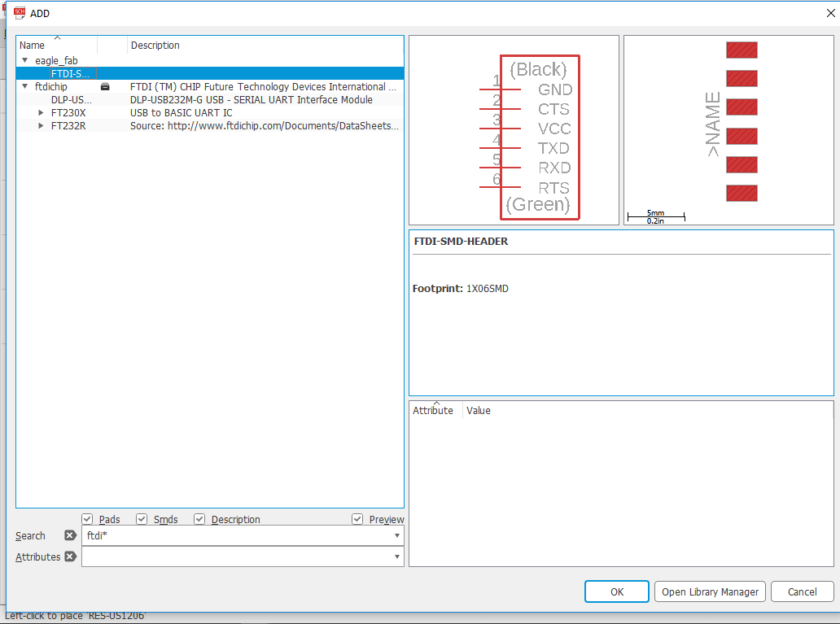The width and height of the screenshot is (840, 624).
Task: Cancel the ADD dialog
Action: pos(802,591)
